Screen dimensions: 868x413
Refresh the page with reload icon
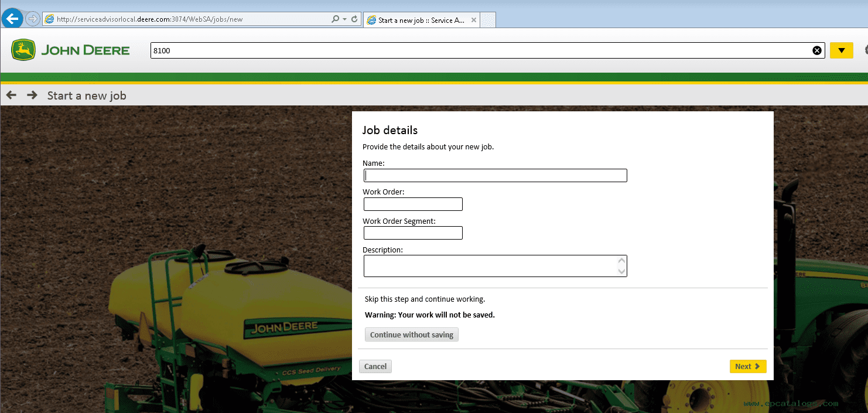point(354,19)
